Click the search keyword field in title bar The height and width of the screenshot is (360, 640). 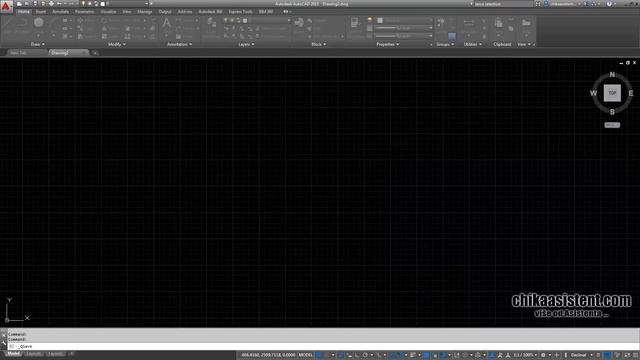[503, 4]
